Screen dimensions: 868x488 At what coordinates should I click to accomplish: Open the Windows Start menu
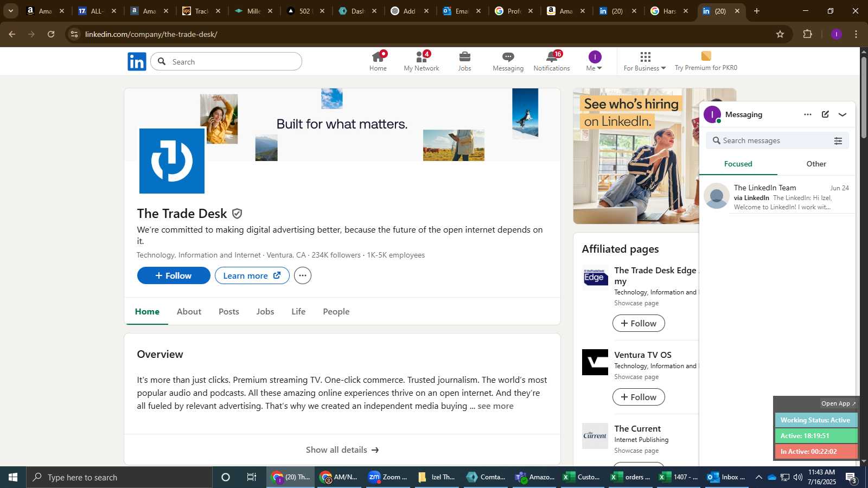[13, 477]
